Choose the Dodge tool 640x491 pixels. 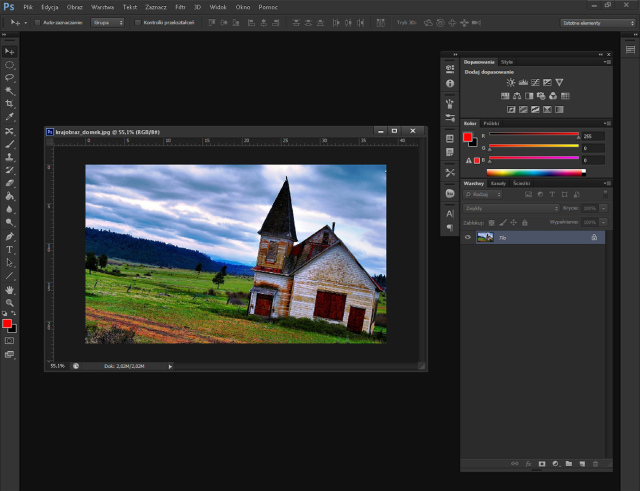click(9, 222)
